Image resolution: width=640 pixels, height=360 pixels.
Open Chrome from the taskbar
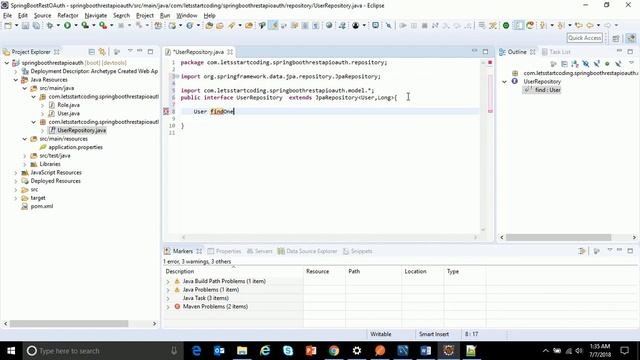(x=334, y=351)
